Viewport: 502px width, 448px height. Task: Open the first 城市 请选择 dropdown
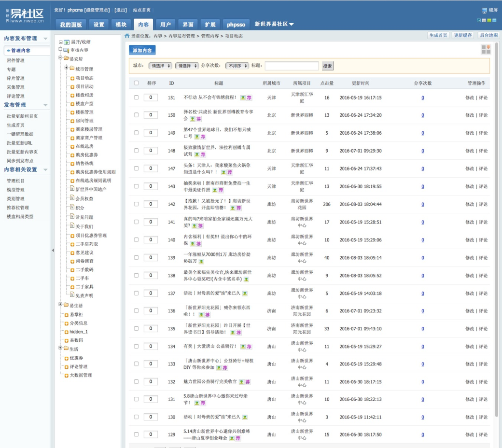(160, 66)
